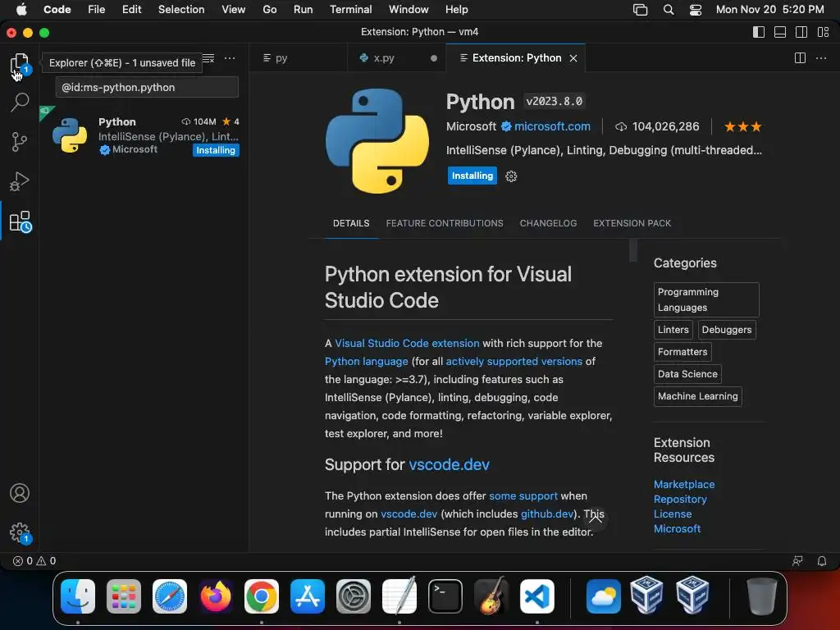Open the CHANGELOG tab
This screenshot has height=630, width=840.
[x=548, y=223]
